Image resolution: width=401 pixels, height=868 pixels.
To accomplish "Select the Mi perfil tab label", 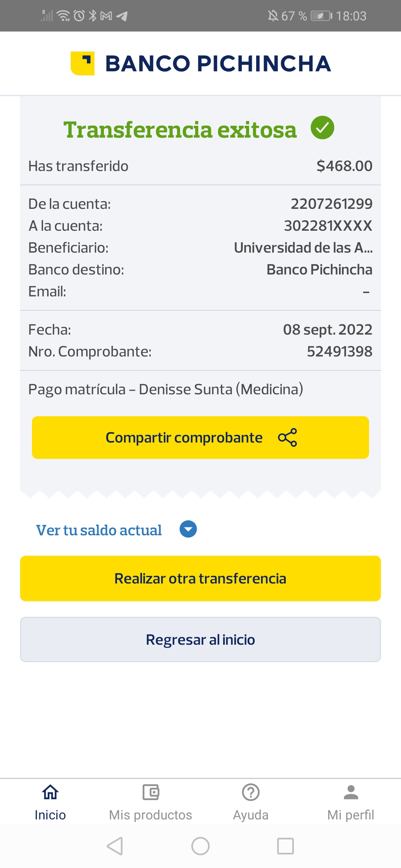I will tap(351, 815).
